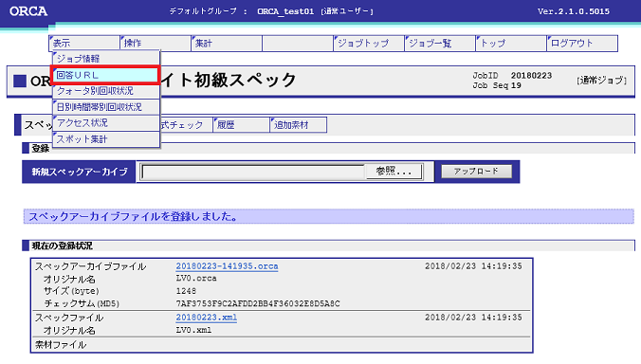
Task: Click the 素材ファイル row label
Action: (x=61, y=345)
